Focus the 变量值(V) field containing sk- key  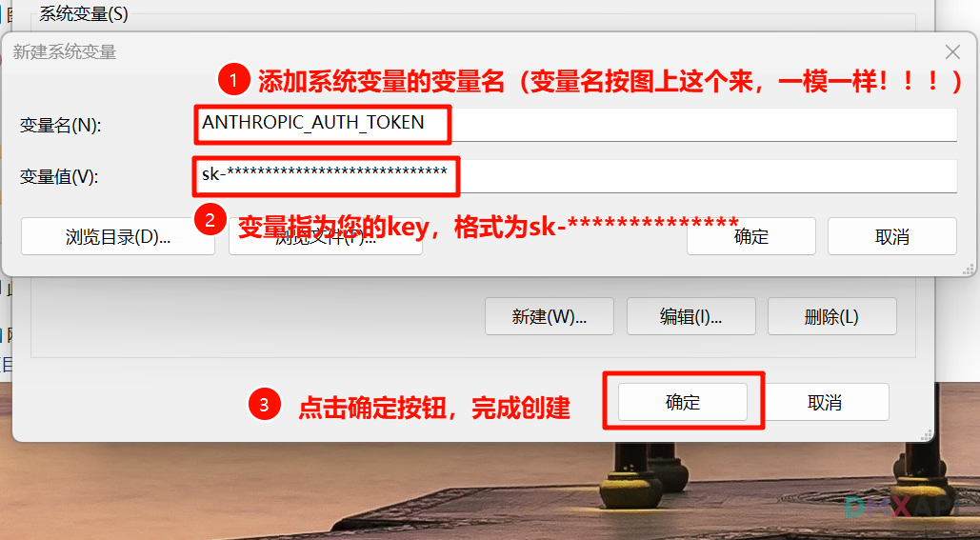(x=575, y=176)
